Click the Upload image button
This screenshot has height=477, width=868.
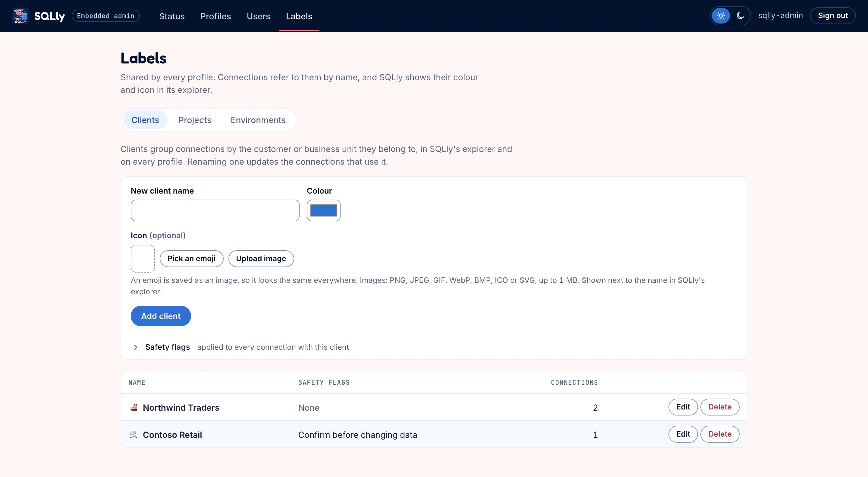pyautogui.click(x=261, y=259)
